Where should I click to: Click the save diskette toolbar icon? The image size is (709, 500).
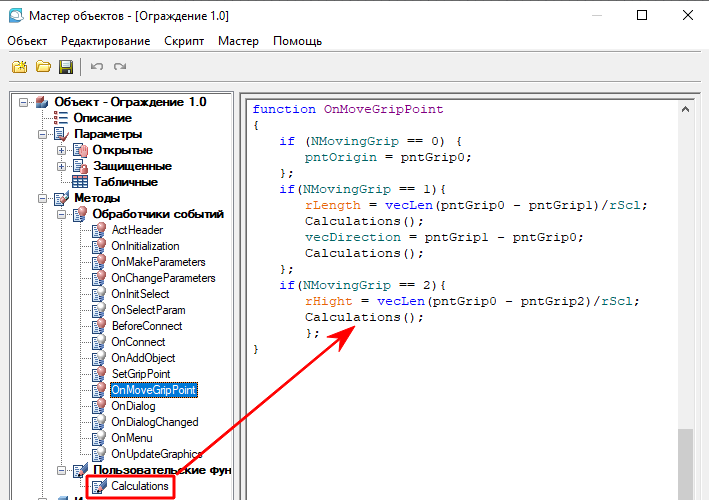(66, 67)
